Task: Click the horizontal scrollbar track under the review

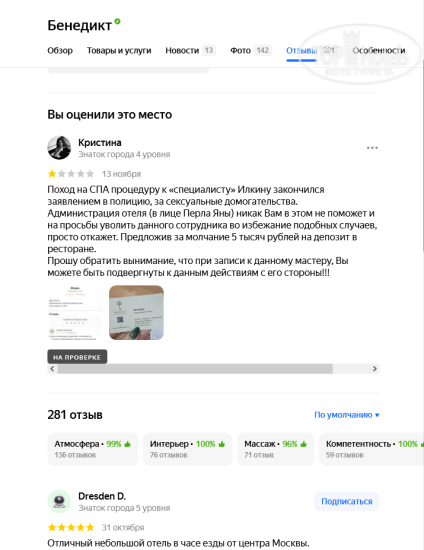Action: 213,369
